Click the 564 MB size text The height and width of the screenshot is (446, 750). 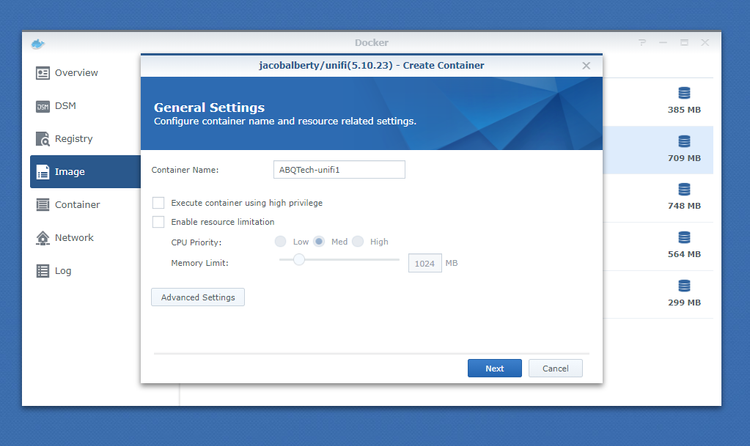tap(684, 254)
